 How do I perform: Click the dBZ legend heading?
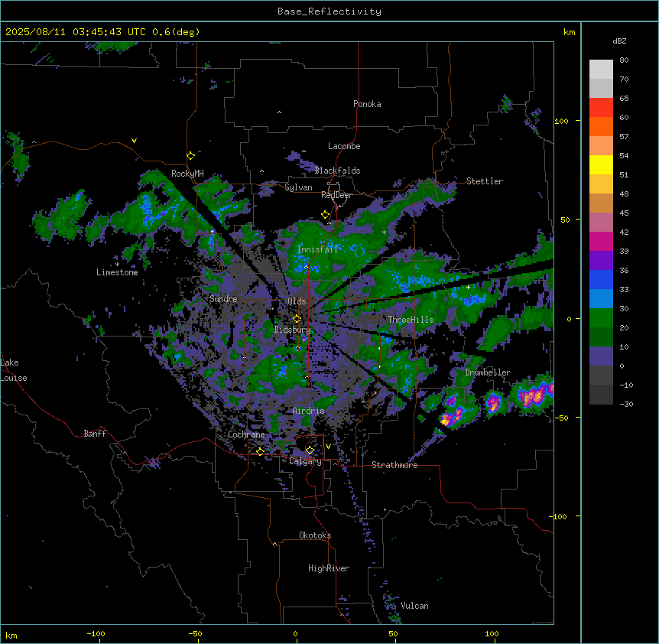click(x=619, y=41)
